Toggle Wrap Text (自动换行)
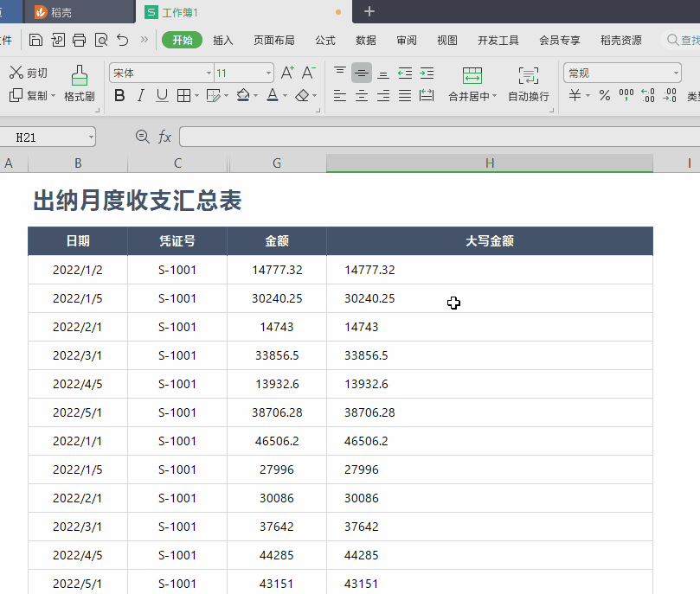 point(528,84)
